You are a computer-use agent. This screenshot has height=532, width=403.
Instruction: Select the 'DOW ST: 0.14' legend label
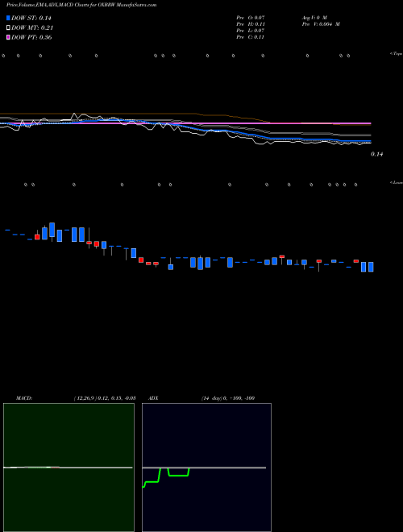[x=31, y=18]
